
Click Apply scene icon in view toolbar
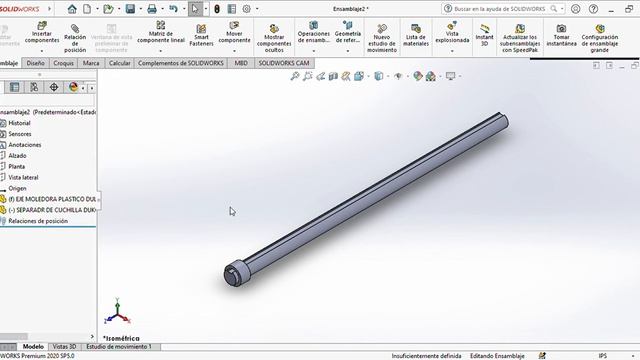click(430, 76)
